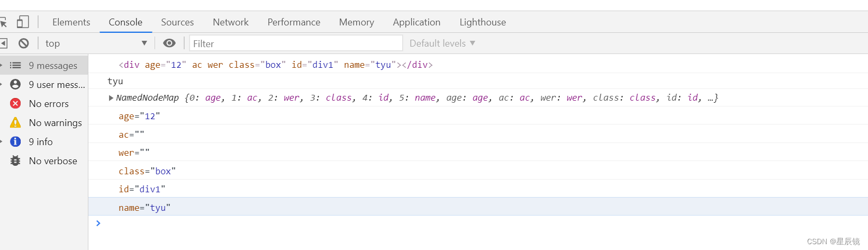The width and height of the screenshot is (868, 250).
Task: Open live expression eye icon
Action: tap(169, 43)
